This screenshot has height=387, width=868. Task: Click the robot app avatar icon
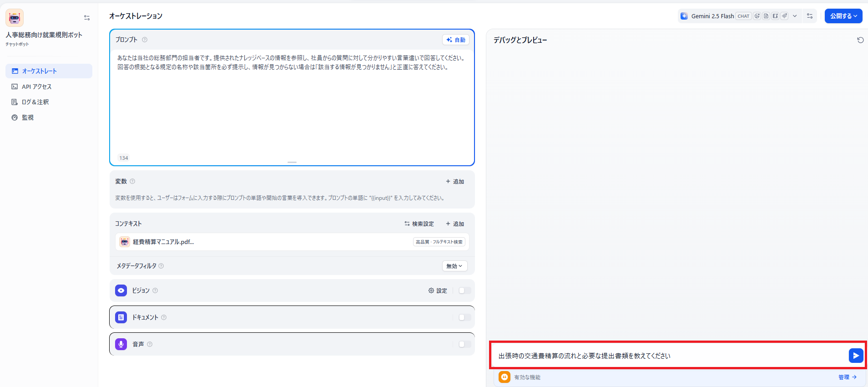click(x=15, y=18)
